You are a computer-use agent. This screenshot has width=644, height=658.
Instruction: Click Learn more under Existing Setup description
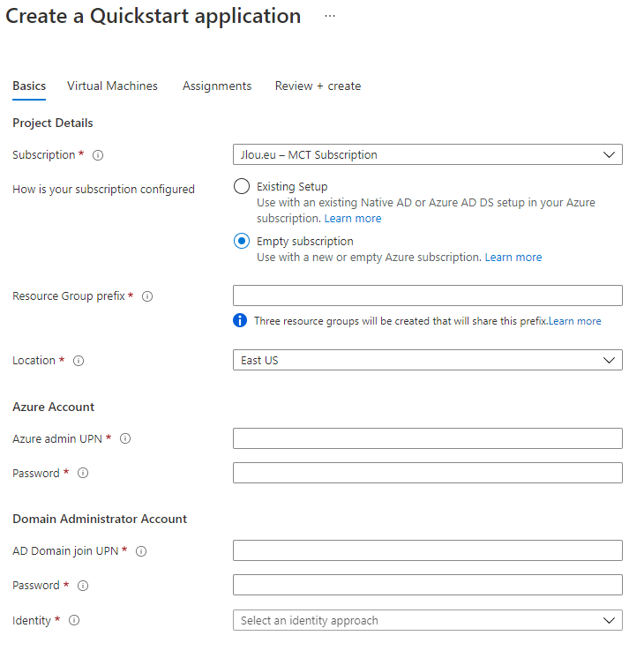[x=353, y=219]
